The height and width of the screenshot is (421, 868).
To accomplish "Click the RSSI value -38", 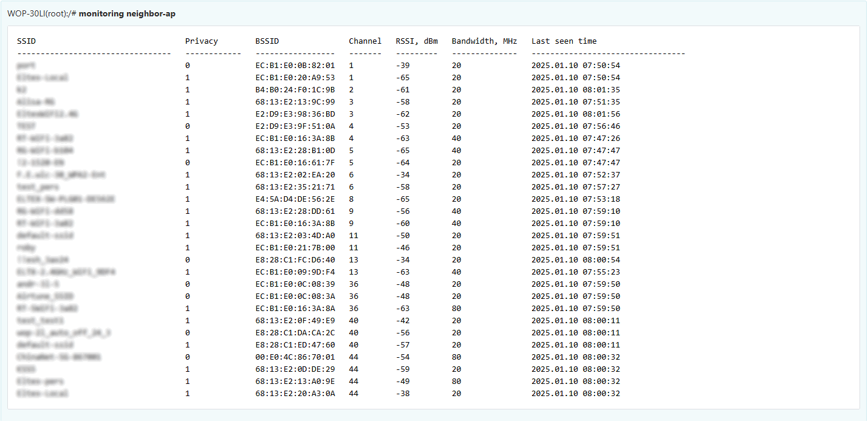I will click(403, 394).
